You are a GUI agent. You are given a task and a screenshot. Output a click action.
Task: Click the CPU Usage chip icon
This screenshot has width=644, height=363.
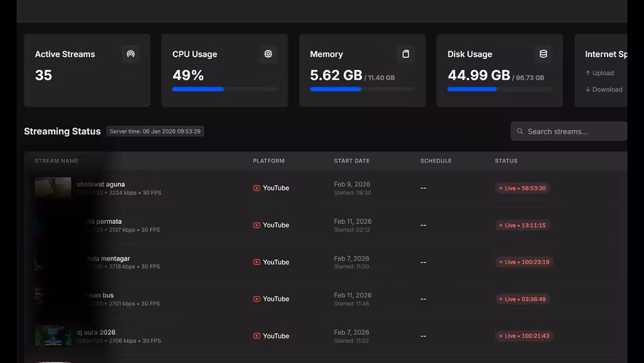point(268,54)
